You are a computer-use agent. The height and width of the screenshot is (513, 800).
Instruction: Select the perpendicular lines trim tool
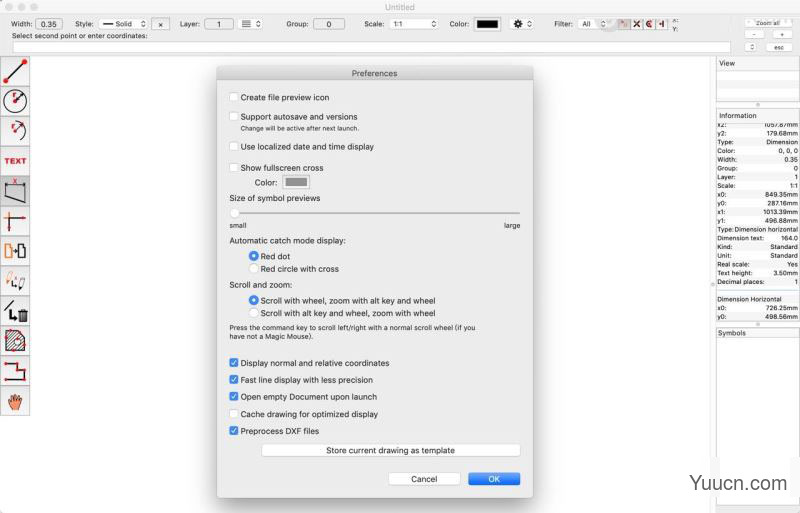click(15, 221)
